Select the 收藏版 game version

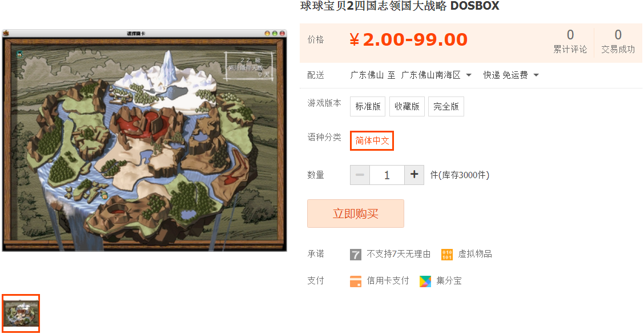click(407, 106)
